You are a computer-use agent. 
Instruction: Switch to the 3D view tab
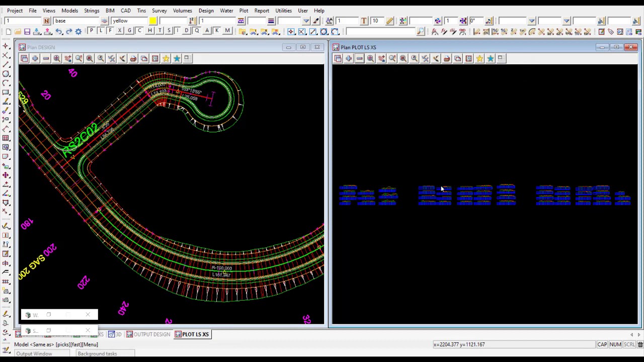[115, 334]
